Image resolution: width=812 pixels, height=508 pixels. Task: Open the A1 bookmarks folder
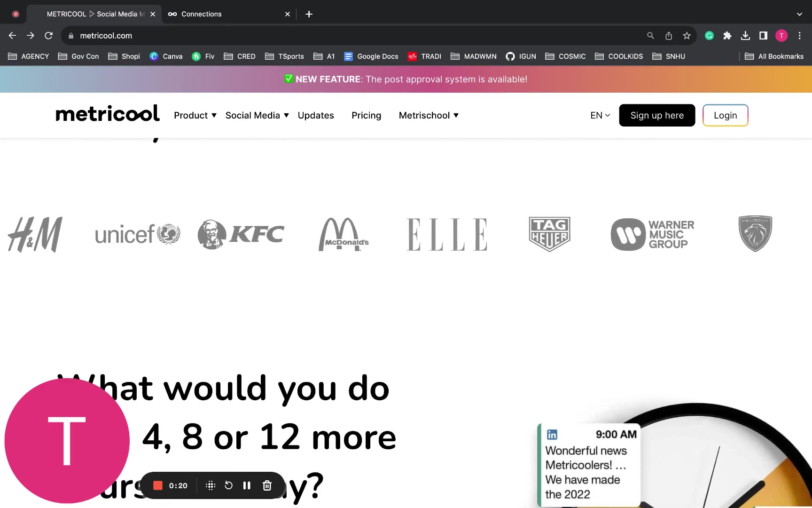click(324, 56)
